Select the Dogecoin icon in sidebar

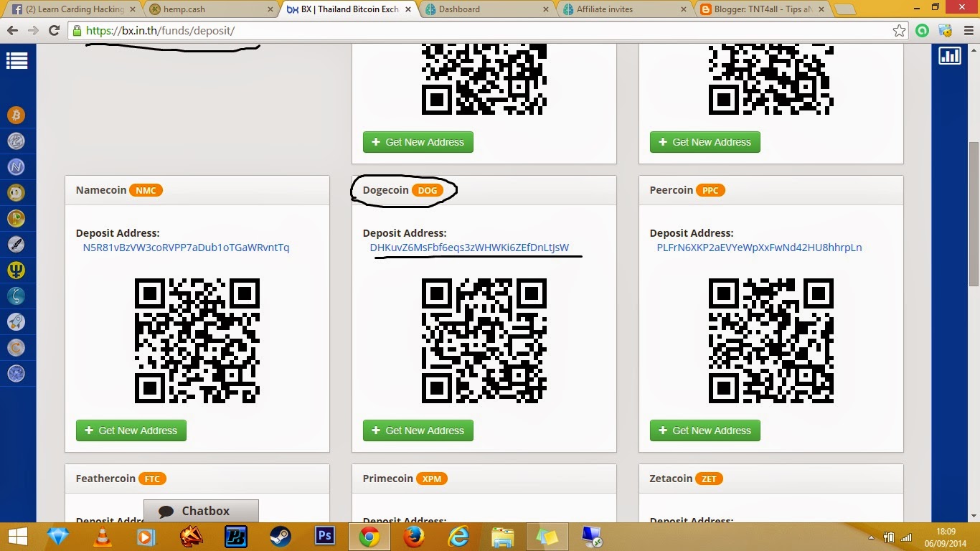(x=16, y=192)
